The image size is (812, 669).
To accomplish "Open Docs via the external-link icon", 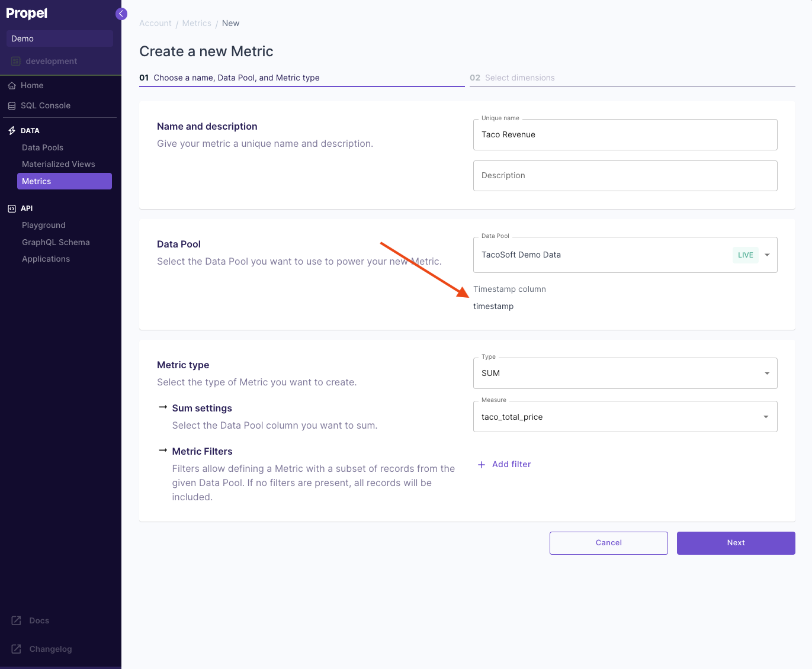I will click(17, 620).
